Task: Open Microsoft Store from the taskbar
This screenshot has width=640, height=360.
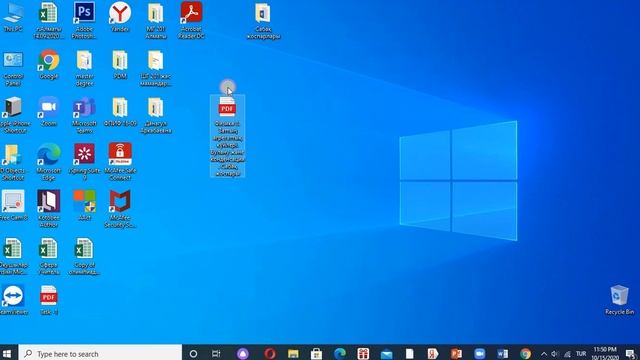Action: [x=316, y=353]
